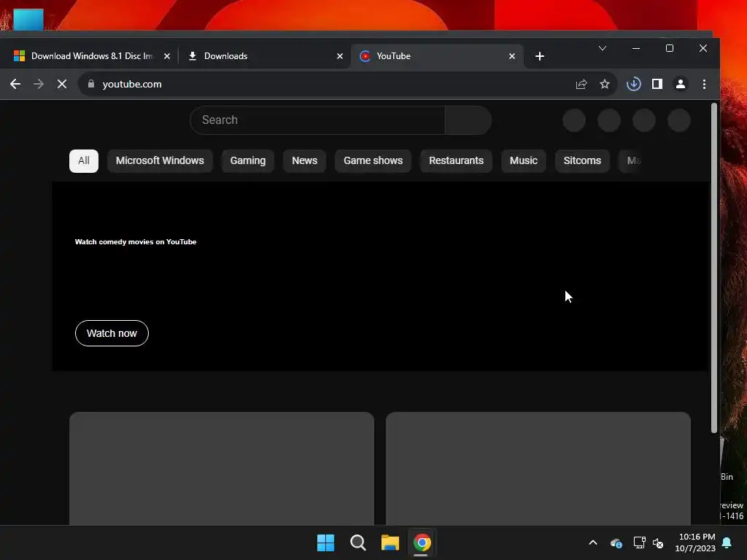Open a new tab with plus button

coord(540,56)
